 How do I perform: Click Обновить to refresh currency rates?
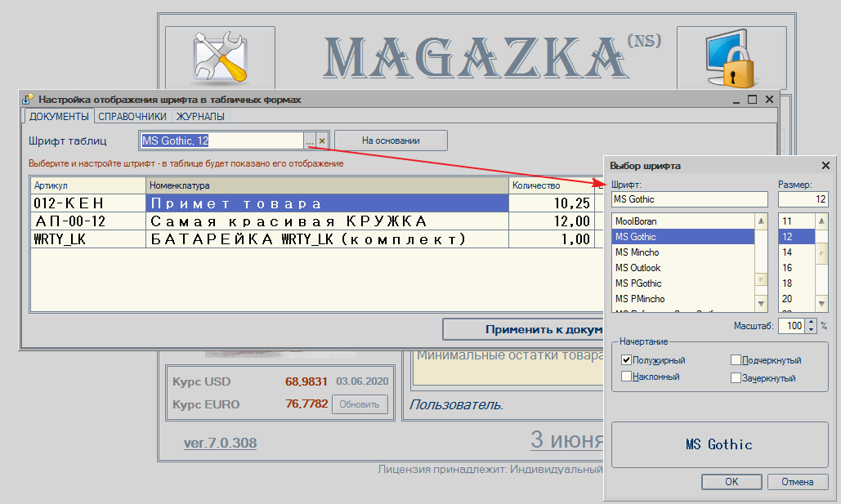click(x=360, y=404)
